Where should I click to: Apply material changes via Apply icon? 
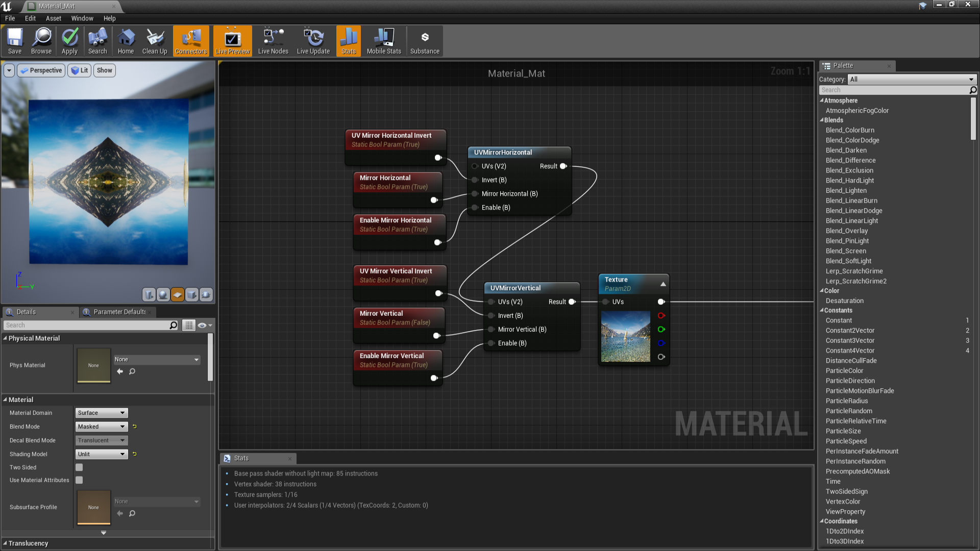(69, 41)
